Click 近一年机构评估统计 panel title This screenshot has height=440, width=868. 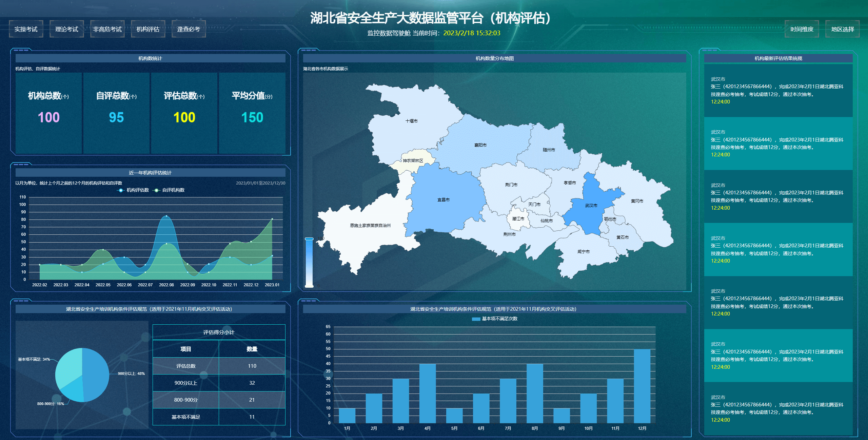click(x=150, y=173)
